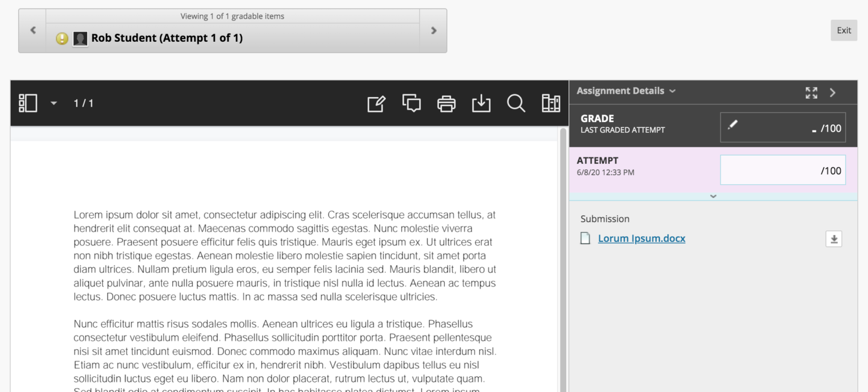The width and height of the screenshot is (868, 392).
Task: Open the content library
Action: pos(550,103)
